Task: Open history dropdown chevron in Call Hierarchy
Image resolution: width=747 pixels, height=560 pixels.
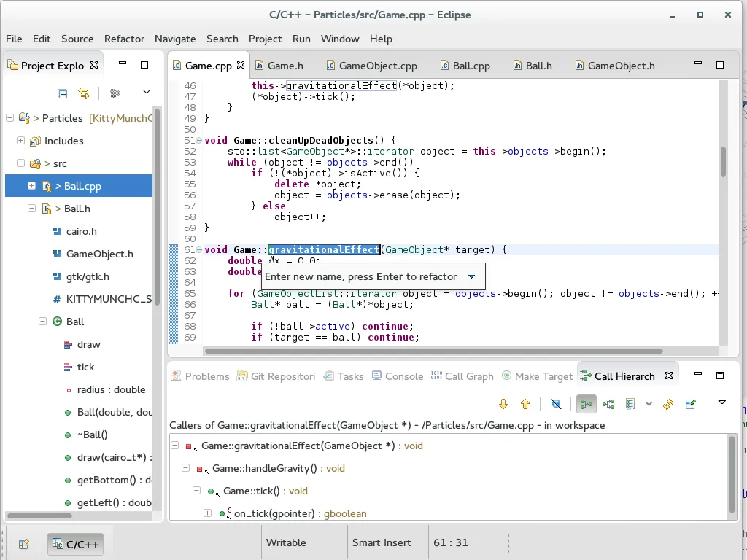Action: pos(649,404)
